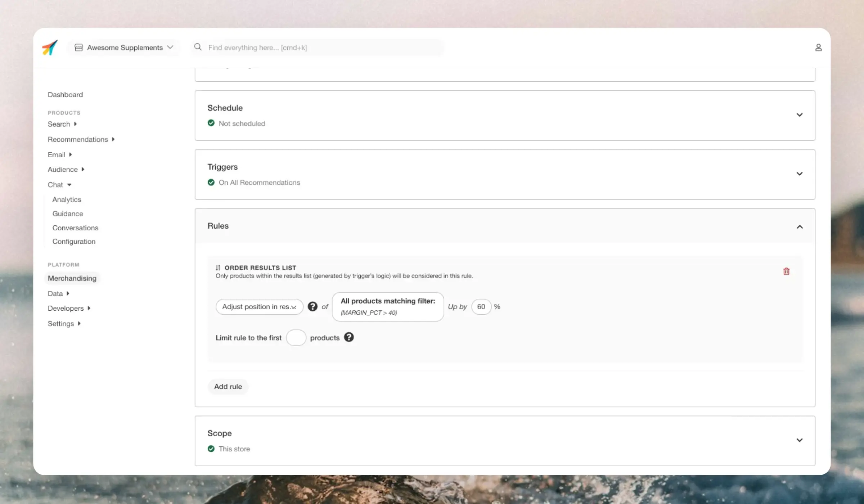Click the search magnifier icon

(198, 47)
